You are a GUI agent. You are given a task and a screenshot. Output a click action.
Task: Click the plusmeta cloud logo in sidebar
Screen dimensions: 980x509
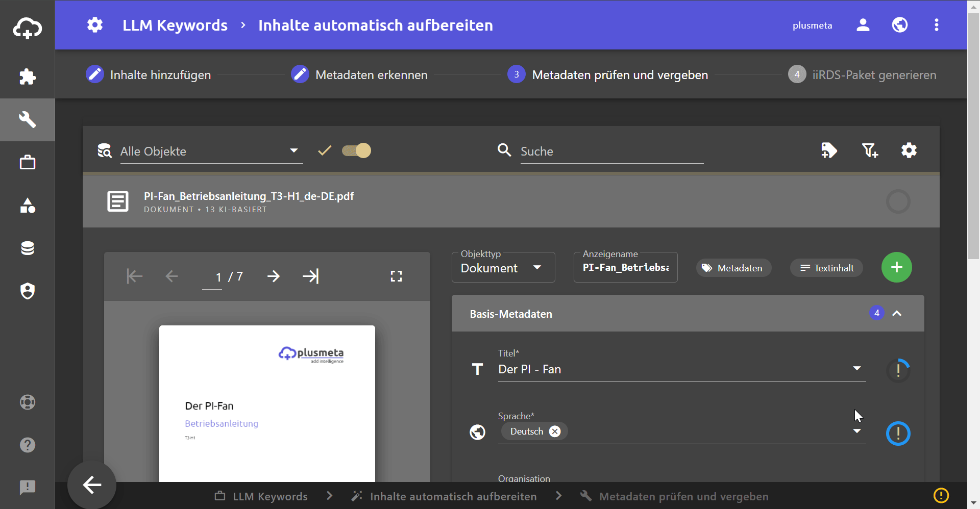28,28
